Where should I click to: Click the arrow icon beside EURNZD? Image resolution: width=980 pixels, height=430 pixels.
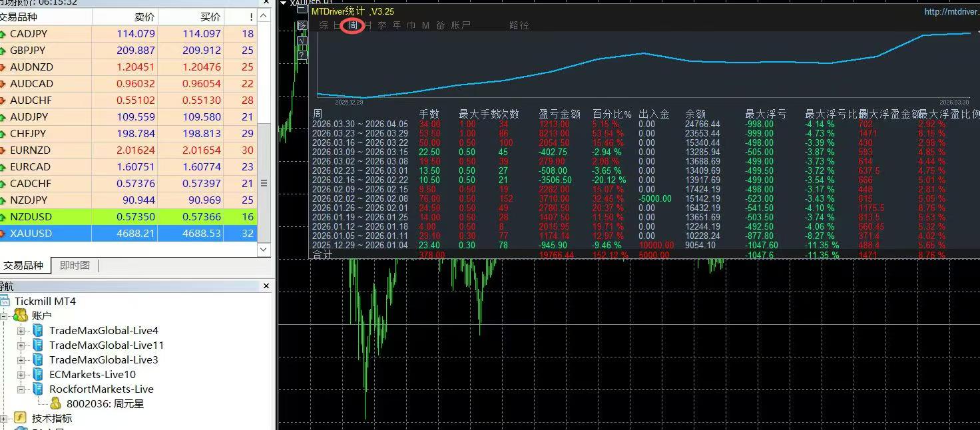pyautogui.click(x=3, y=150)
